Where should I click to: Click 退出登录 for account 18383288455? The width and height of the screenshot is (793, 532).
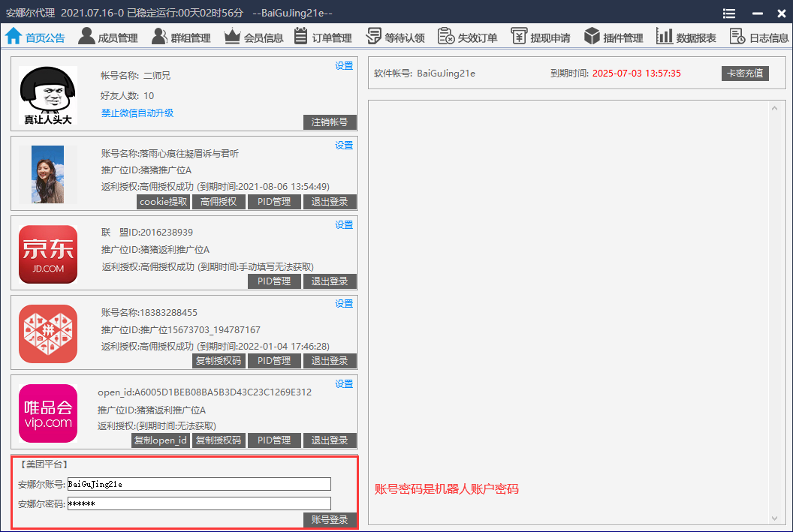point(330,361)
